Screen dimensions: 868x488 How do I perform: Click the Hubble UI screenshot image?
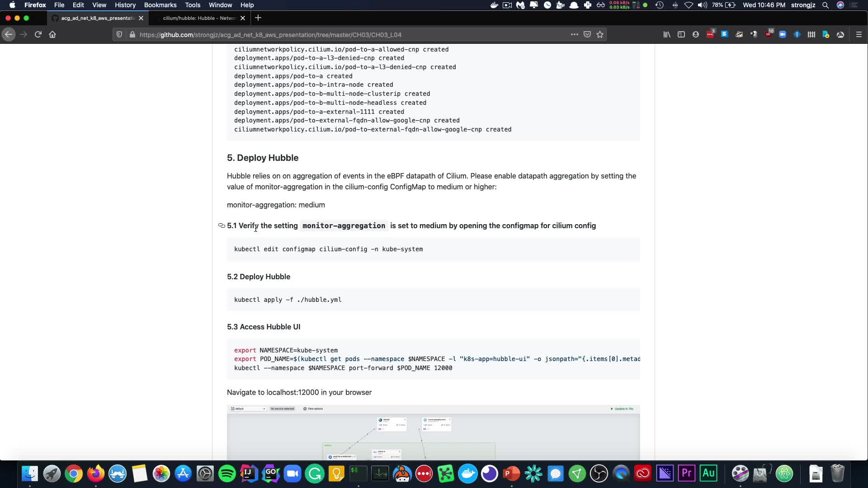(433, 432)
